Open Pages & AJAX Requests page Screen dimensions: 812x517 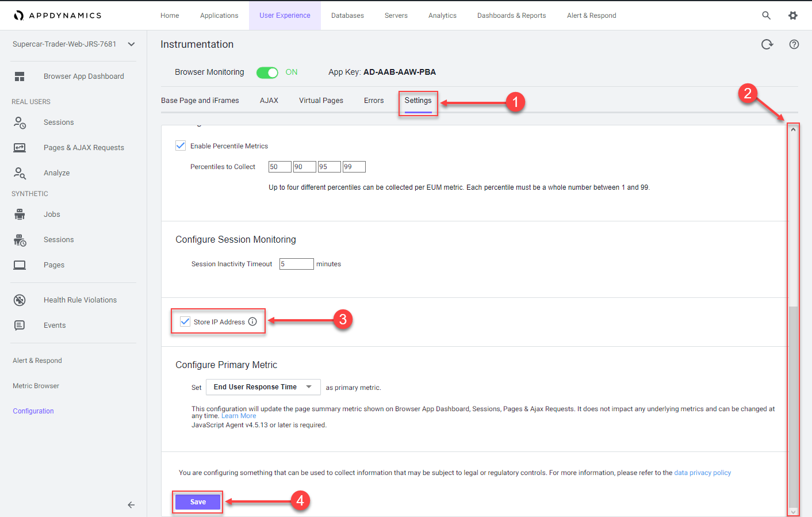point(84,148)
